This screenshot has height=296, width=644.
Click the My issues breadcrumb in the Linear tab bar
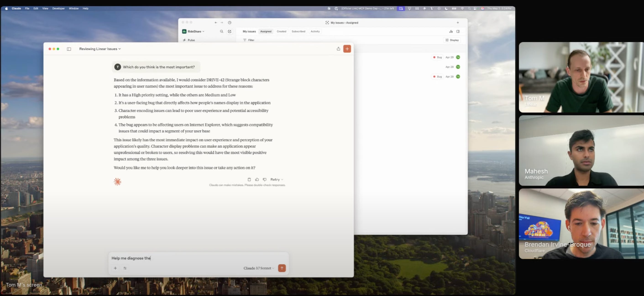[337, 23]
